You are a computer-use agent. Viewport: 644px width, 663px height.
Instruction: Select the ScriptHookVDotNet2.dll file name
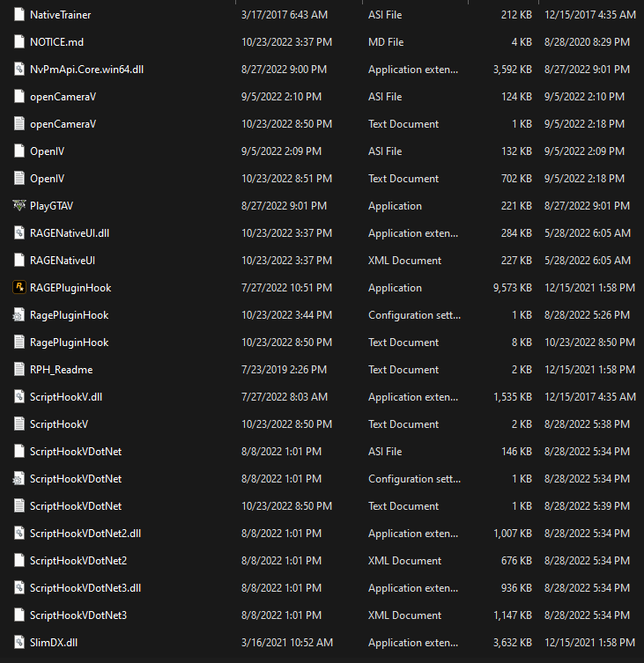(x=85, y=534)
